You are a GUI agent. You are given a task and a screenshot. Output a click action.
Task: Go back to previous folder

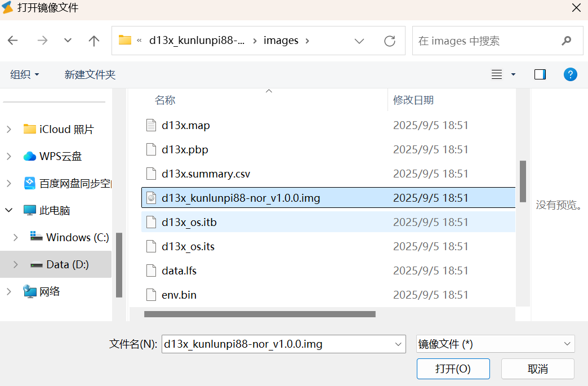click(13, 41)
